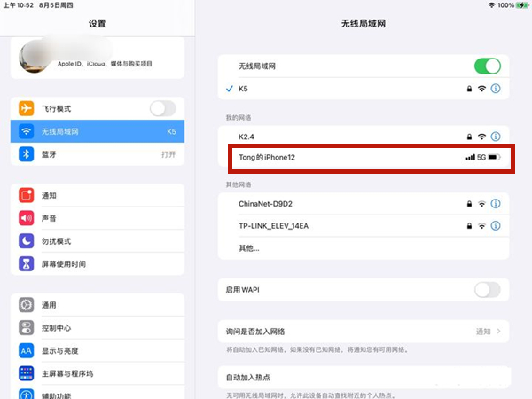Image resolution: width=532 pixels, height=399 pixels.
Task: Enable the 启用 WAPI switch
Action: (487, 290)
